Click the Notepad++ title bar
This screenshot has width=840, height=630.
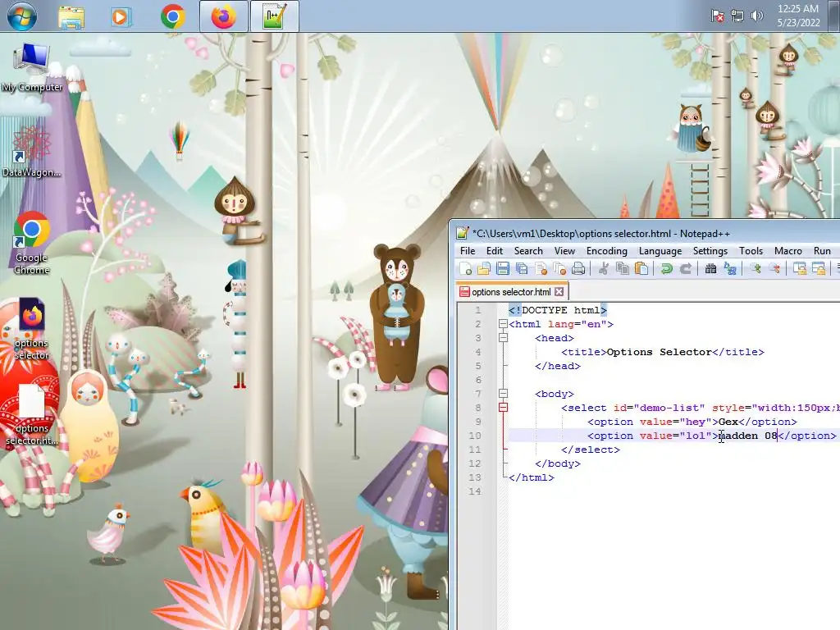[x=645, y=233]
